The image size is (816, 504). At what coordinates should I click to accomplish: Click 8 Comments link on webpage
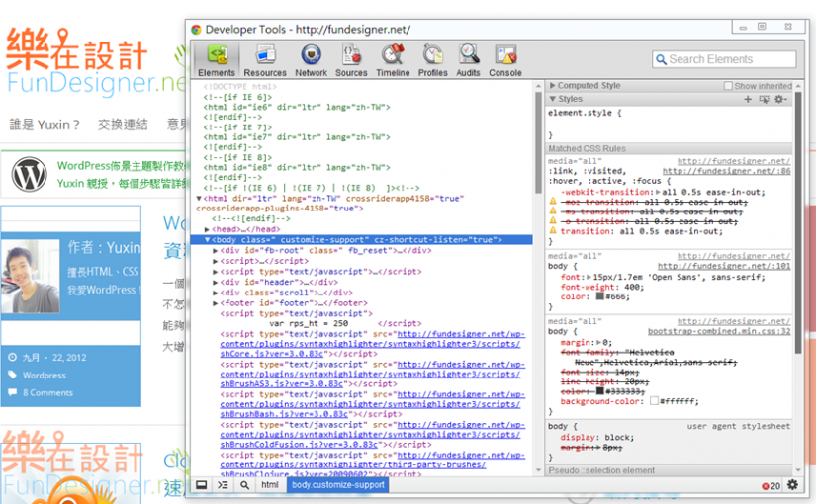[x=47, y=392]
